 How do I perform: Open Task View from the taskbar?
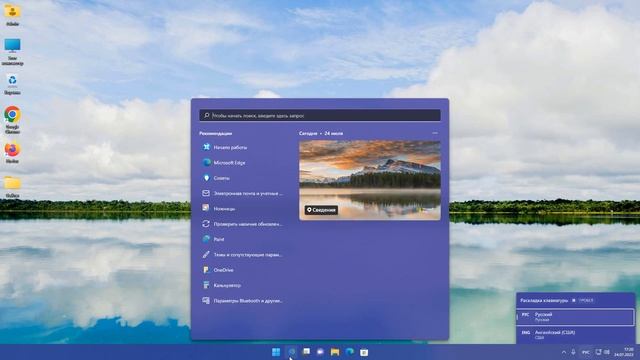pyautogui.click(x=306, y=352)
